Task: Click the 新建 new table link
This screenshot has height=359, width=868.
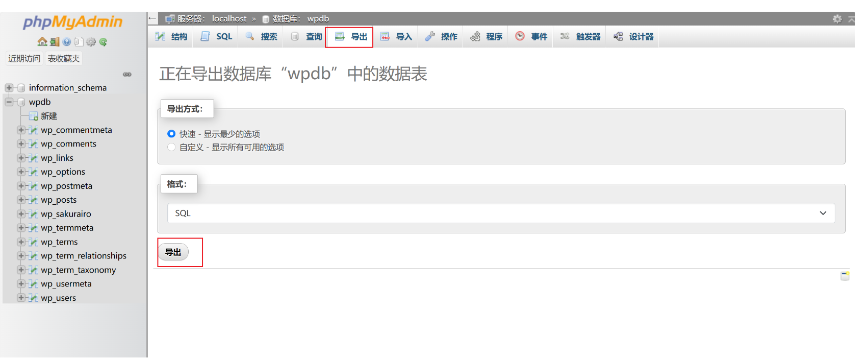Action: (x=49, y=116)
